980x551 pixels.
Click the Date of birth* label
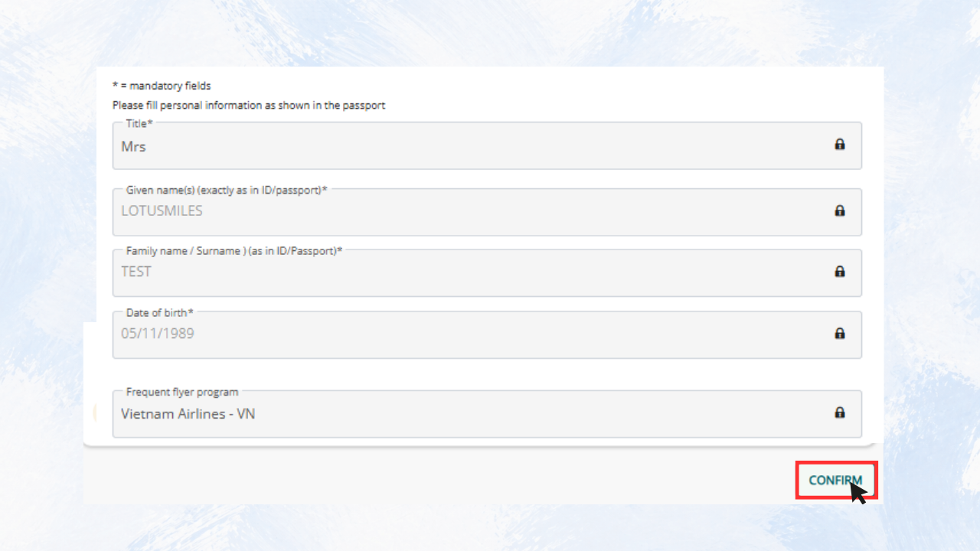tap(160, 312)
